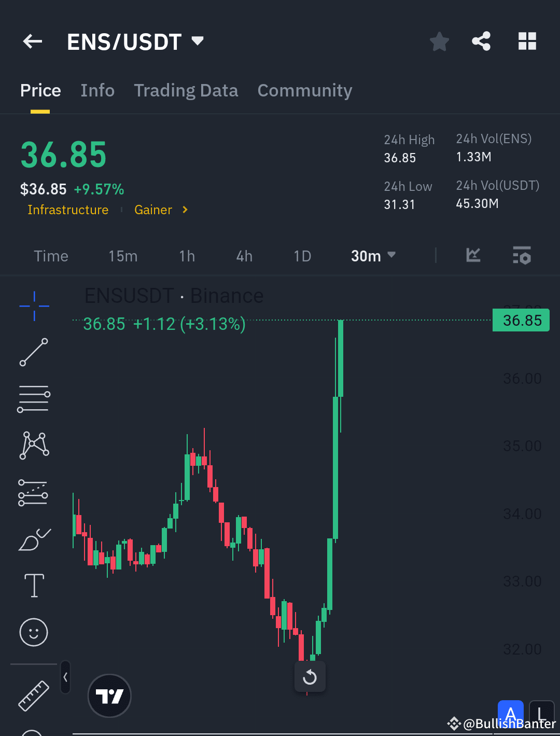Favorite ENS/USDT with the star toggle
Viewport: 560px width, 736px height.
(439, 41)
